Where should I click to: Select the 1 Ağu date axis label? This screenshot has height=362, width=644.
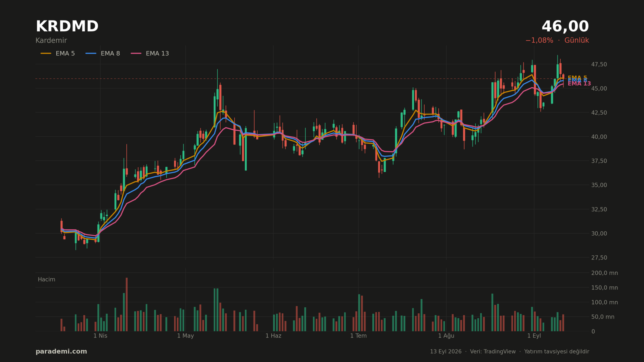(x=446, y=336)
